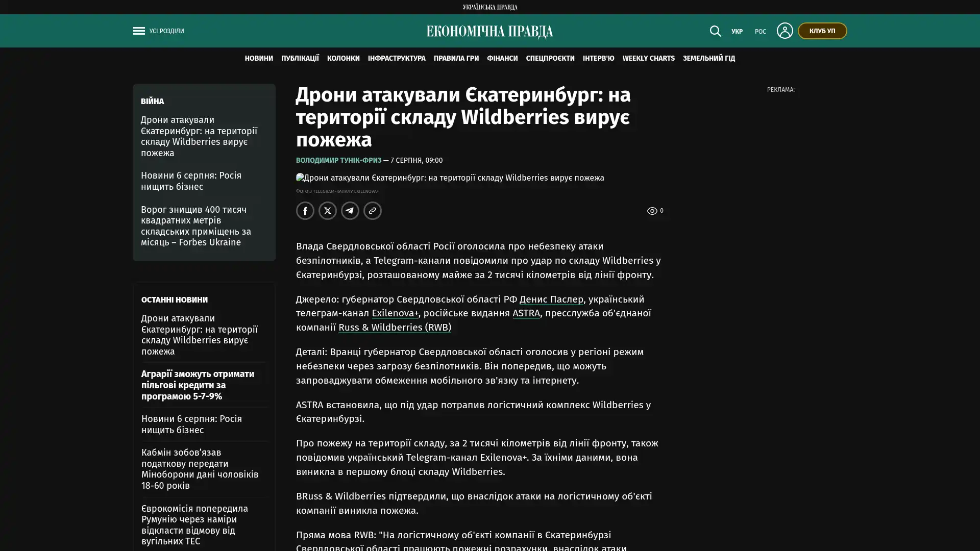Open Війна item Новини 6 серпня
This screenshot has width=980, height=551.
pyautogui.click(x=191, y=181)
